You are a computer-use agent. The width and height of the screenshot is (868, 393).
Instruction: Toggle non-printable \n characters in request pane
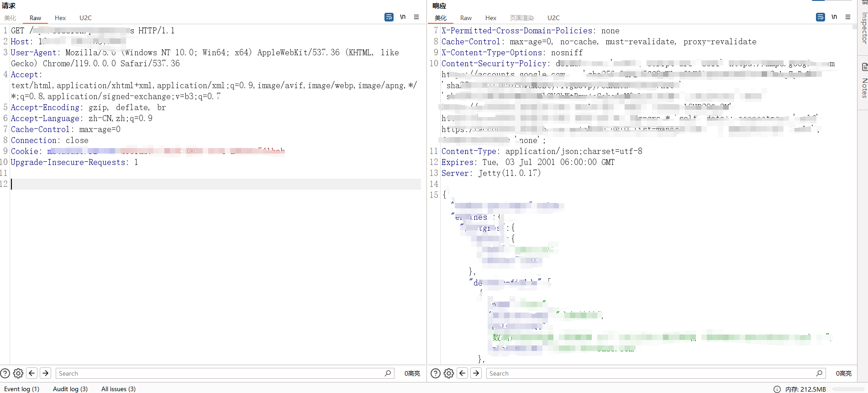(403, 17)
